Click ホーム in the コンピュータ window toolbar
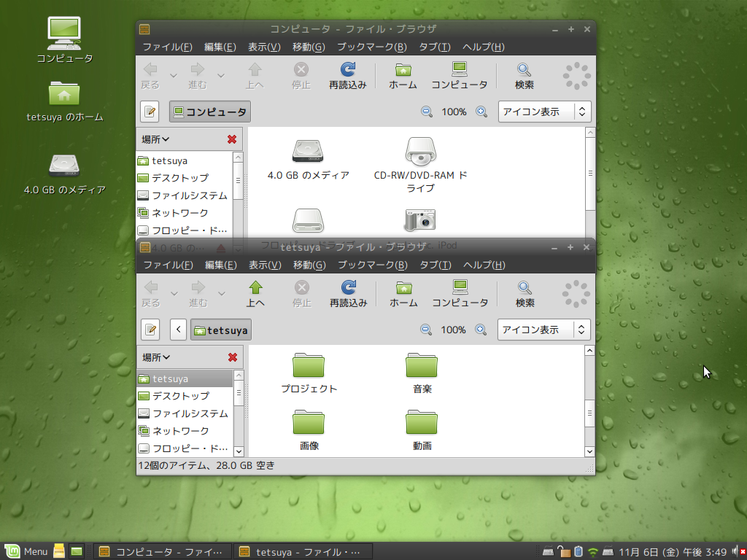Image resolution: width=747 pixels, height=560 pixels. point(403,76)
